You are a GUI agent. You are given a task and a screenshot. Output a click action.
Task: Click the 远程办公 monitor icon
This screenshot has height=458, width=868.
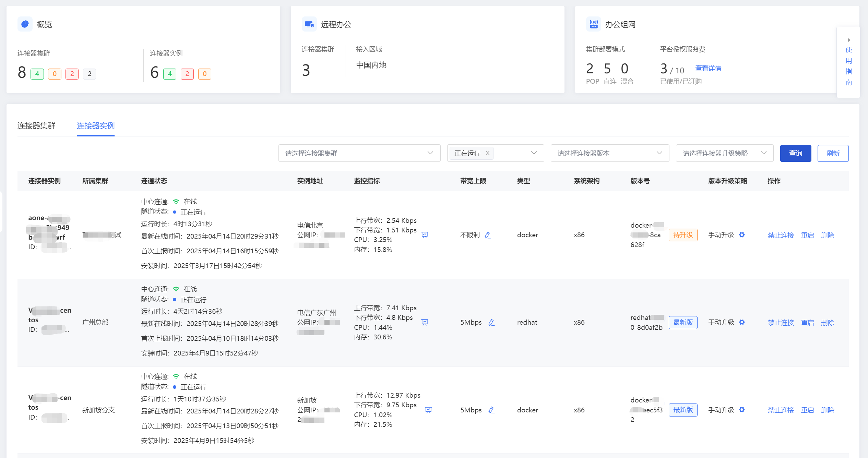coord(309,24)
